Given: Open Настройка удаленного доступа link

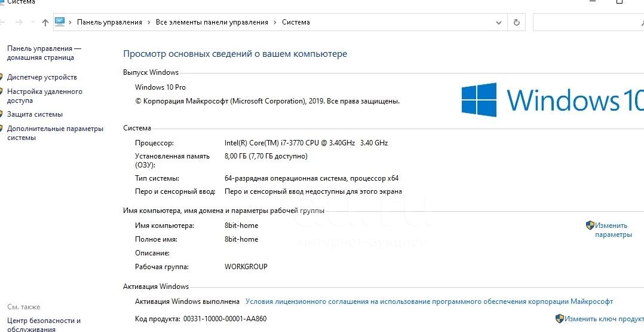Looking at the screenshot, I should click(x=44, y=96).
